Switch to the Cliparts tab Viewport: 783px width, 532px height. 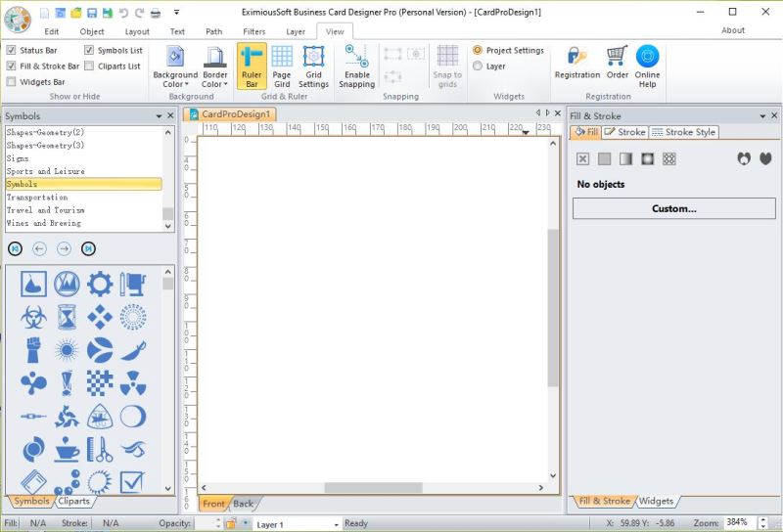(74, 501)
